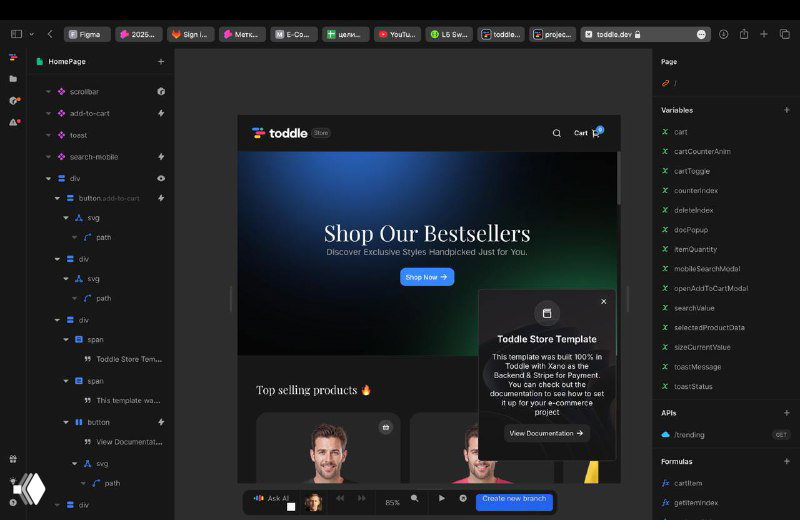Click the lightning icon on add-to-cart component

[161, 113]
